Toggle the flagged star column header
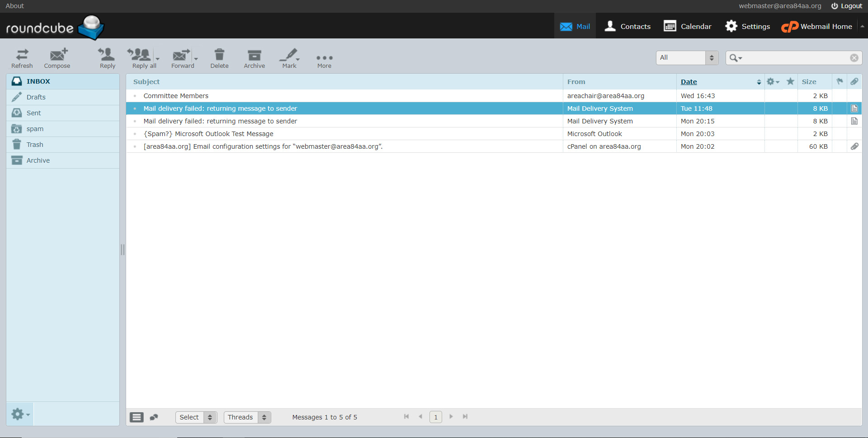Image resolution: width=868 pixels, height=438 pixels. (790, 82)
